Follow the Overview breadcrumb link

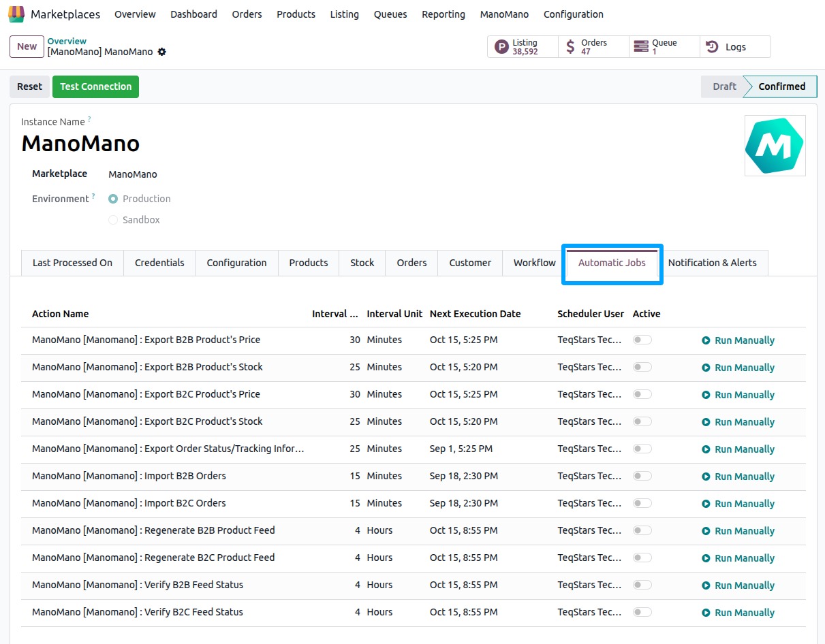pos(67,42)
